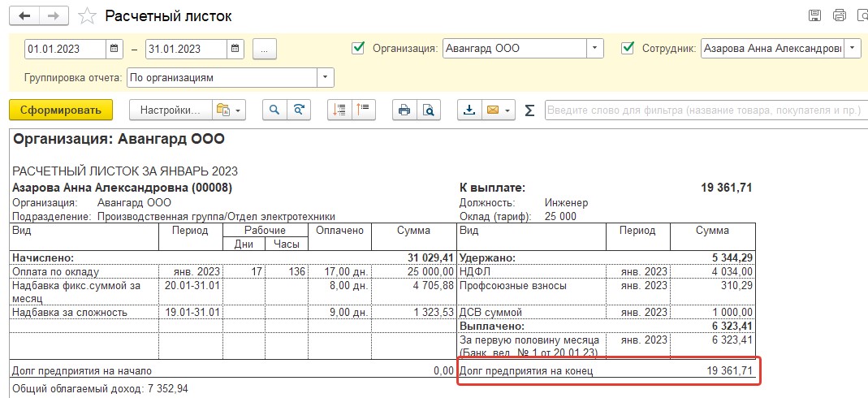Viewport: 868px width, 398px height.
Task: Expand the Сотрудник dropdown arrow
Action: 853,49
